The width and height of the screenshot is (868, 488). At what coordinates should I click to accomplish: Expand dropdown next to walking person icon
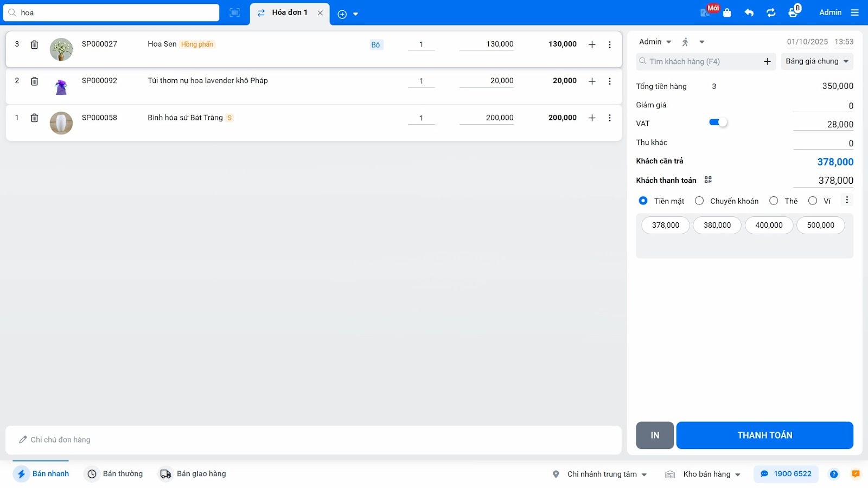702,42
